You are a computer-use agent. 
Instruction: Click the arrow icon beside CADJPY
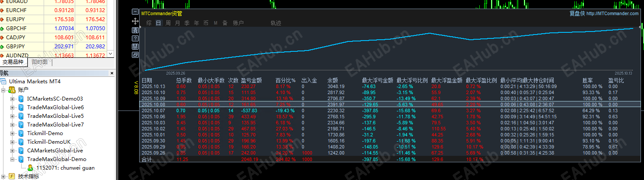pos(3,38)
